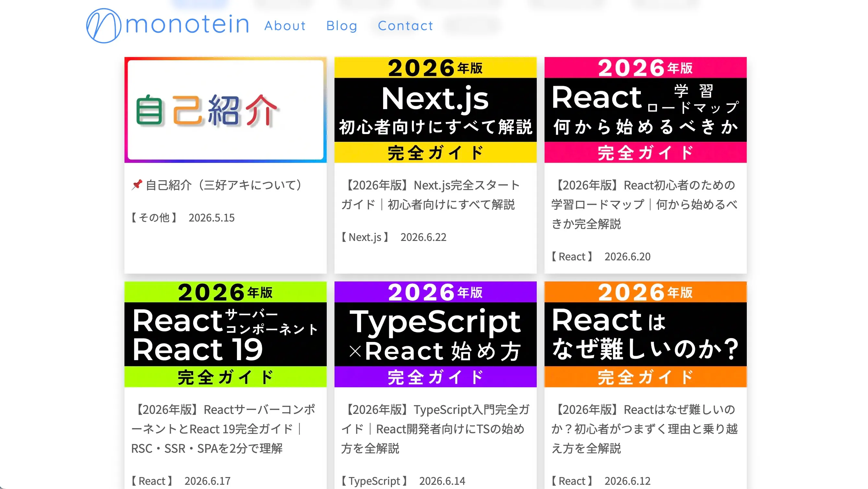This screenshot has height=489, width=868.
Task: Open the Contact page link
Action: 405,26
